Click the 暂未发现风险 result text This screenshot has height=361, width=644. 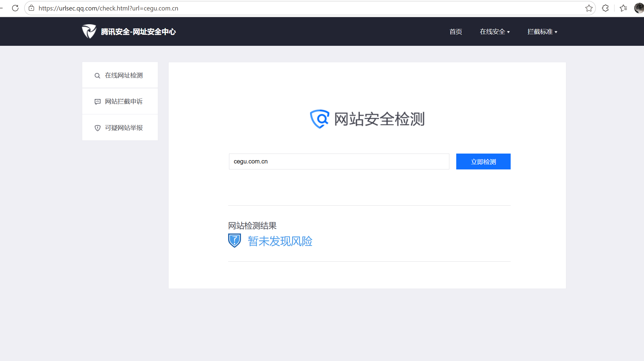[x=280, y=241]
